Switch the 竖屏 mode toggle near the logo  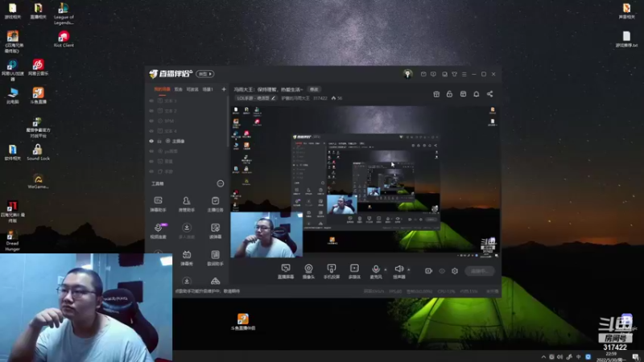(205, 74)
